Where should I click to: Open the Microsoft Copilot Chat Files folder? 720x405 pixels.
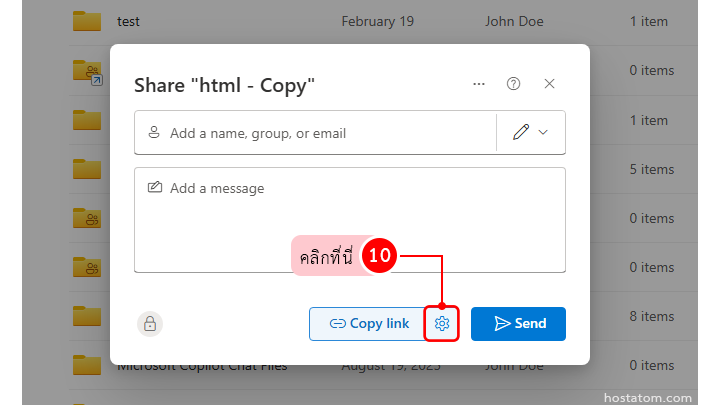coord(202,367)
